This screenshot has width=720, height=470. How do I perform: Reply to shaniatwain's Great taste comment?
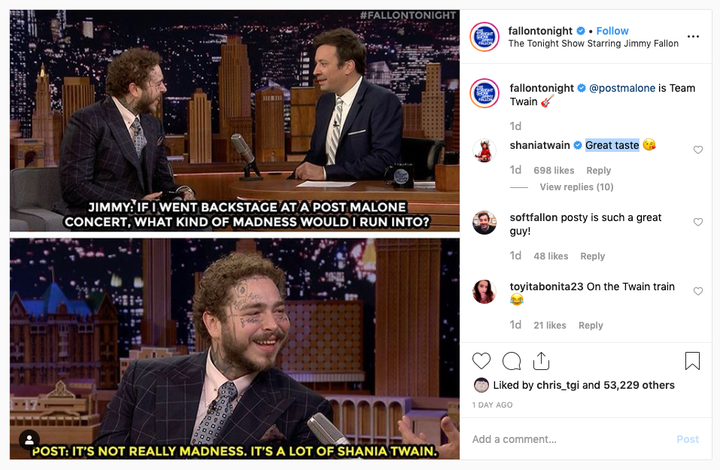tap(598, 170)
